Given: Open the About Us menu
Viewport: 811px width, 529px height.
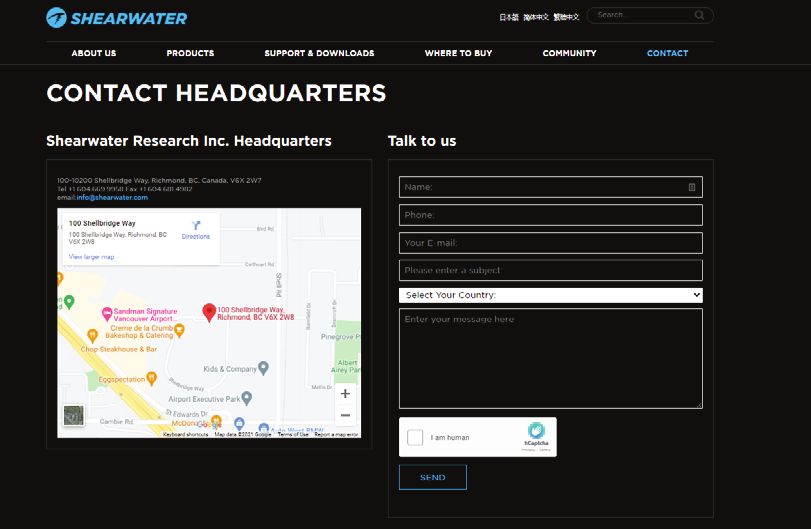Looking at the screenshot, I should click(94, 53).
